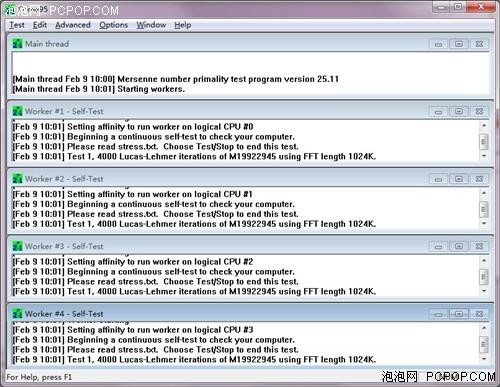Close the Worker #2 child window
This screenshot has height=387, width=500.
coord(479,179)
